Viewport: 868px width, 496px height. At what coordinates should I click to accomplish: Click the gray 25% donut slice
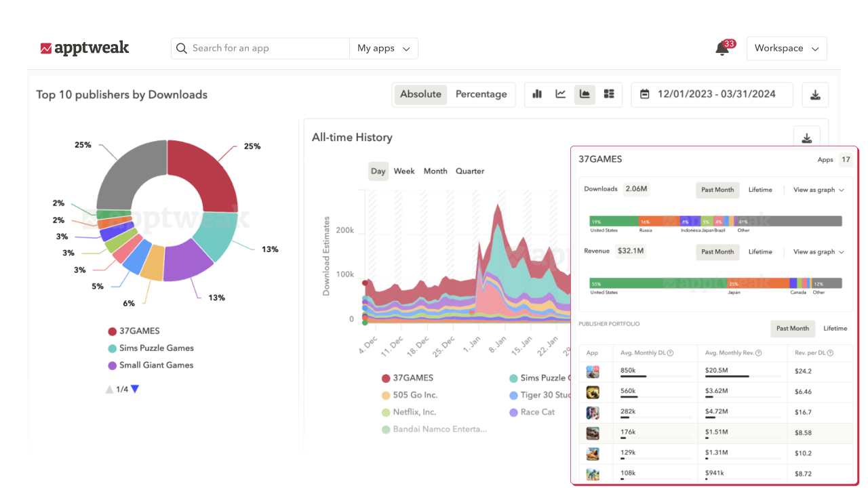(132, 174)
